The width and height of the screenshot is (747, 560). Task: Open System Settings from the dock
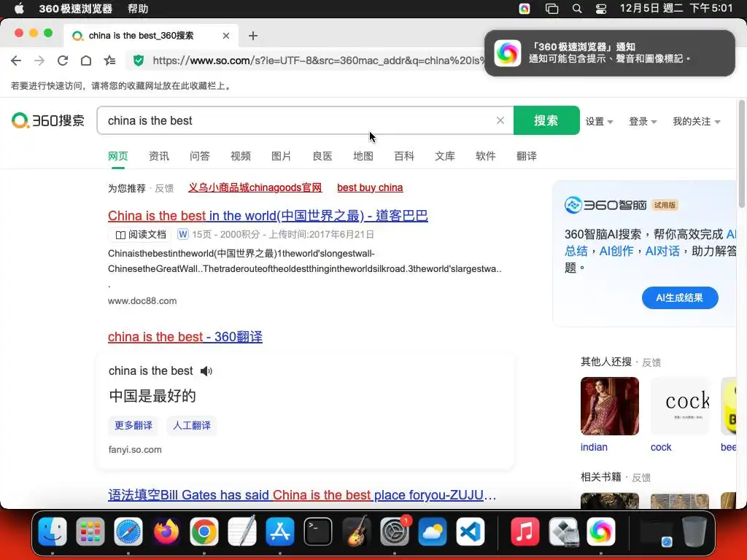pos(394,532)
